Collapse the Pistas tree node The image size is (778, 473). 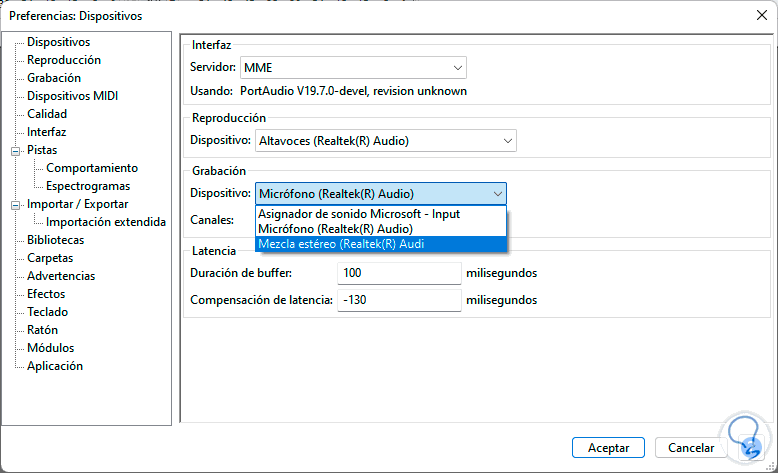[x=15, y=150]
